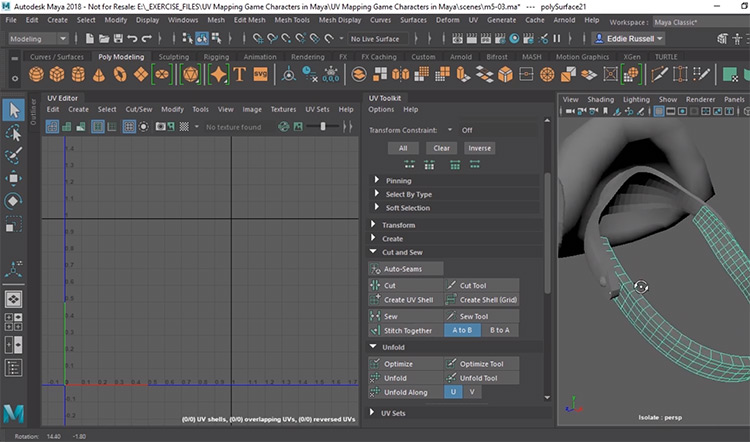Click the Undo arrow icon
Viewport: 750px width, 442px height.
point(132,39)
